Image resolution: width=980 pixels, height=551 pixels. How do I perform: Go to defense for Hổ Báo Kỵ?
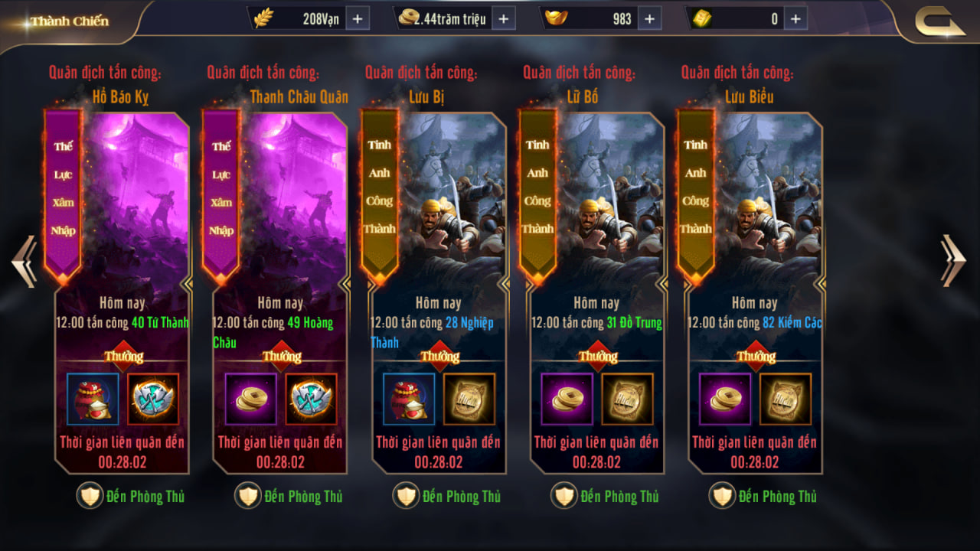point(131,496)
